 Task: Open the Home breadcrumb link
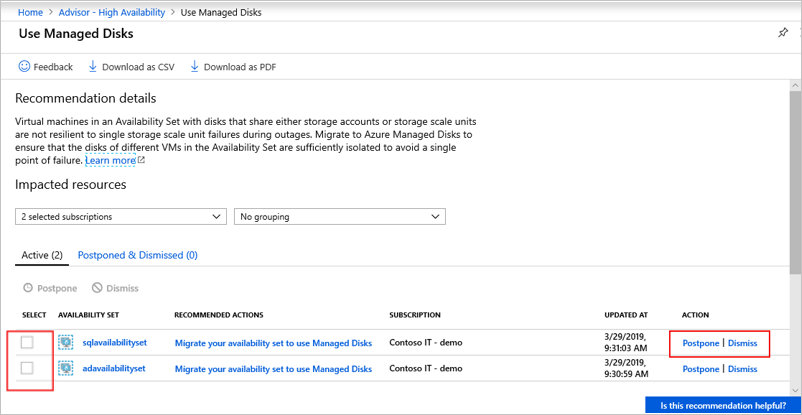click(x=32, y=11)
